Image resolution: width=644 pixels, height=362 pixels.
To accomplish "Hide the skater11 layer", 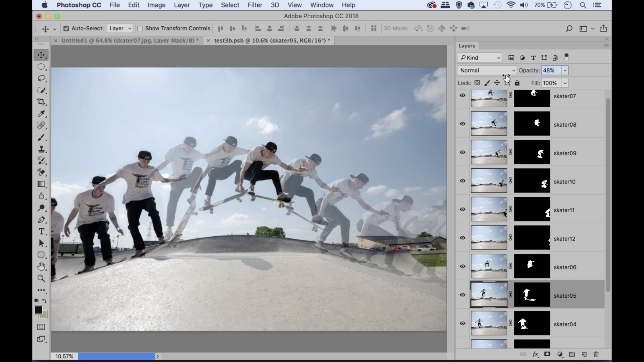I will (463, 209).
